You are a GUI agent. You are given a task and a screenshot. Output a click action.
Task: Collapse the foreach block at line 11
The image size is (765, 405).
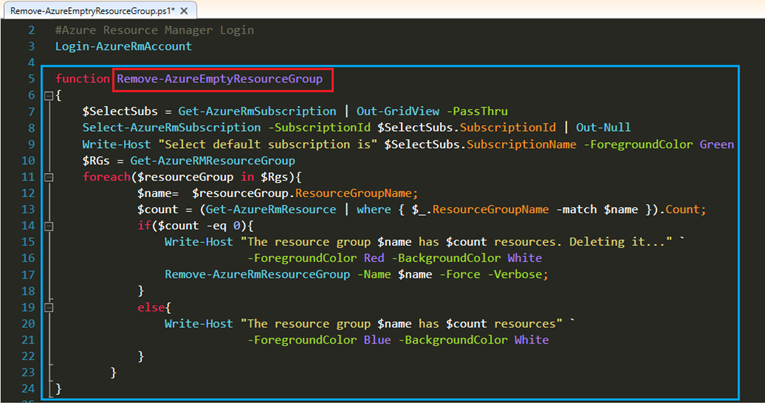(x=49, y=177)
